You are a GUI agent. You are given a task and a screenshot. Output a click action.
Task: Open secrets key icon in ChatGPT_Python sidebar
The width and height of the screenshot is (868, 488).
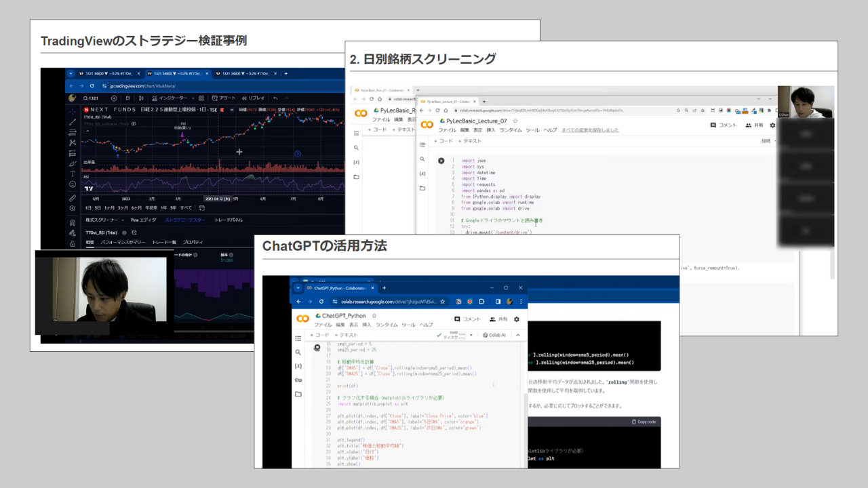[x=298, y=380]
